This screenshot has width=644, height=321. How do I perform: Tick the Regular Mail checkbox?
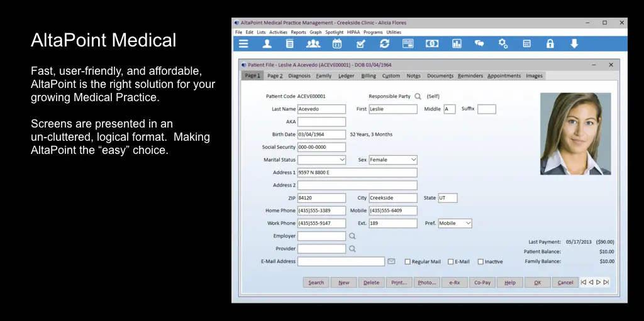(x=408, y=261)
